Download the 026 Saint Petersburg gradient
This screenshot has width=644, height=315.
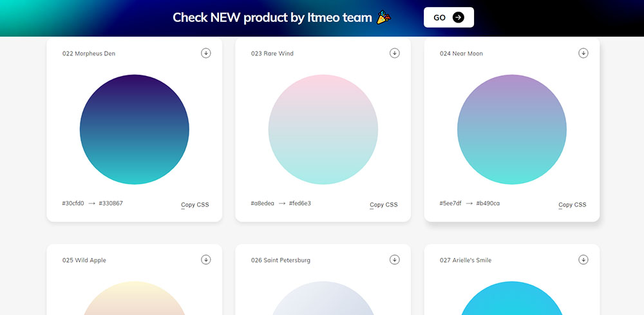[395, 260]
